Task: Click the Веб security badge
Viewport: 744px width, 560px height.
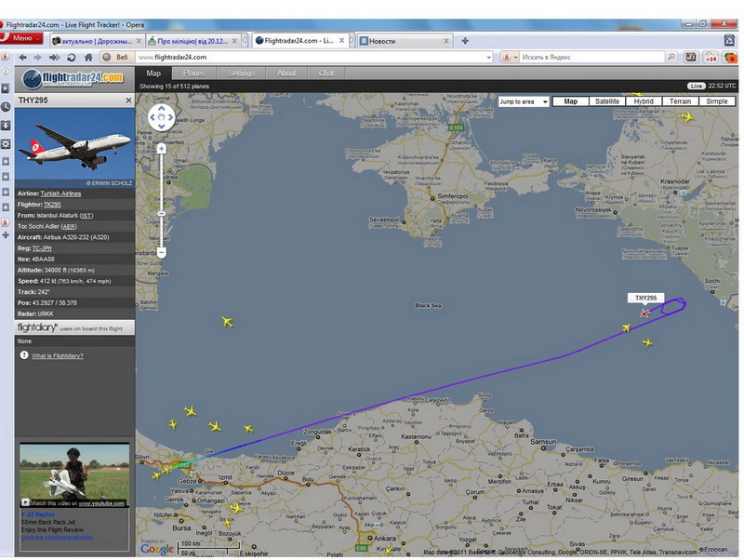Action: tap(117, 58)
